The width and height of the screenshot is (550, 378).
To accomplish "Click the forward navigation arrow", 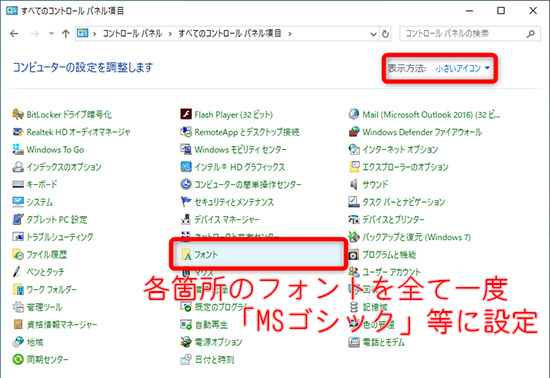I will [35, 34].
